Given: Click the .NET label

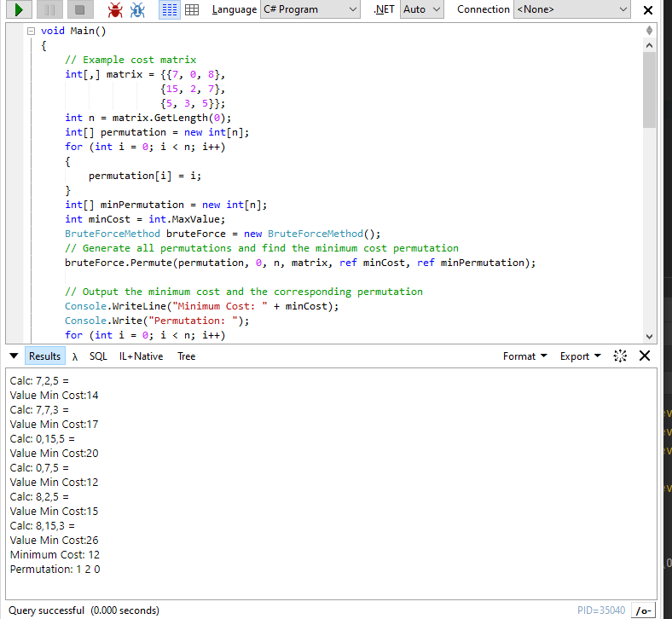Looking at the screenshot, I should point(384,9).
